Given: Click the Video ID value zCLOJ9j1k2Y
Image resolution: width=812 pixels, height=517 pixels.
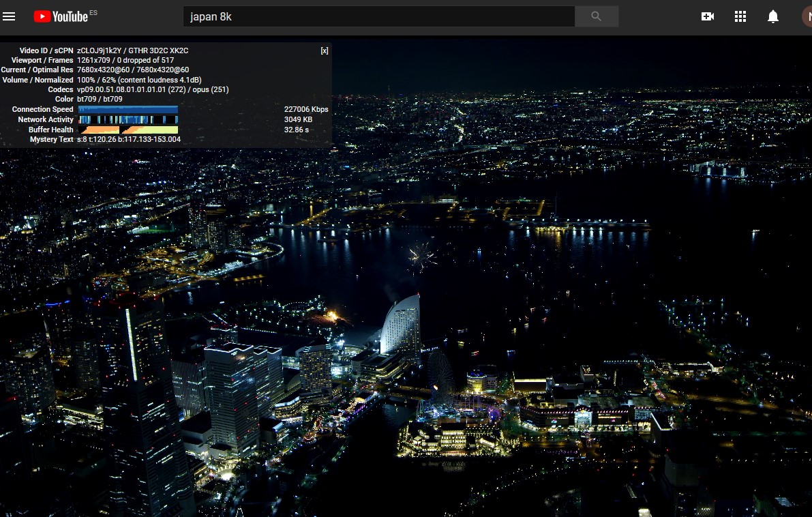Looking at the screenshot, I should point(99,50).
